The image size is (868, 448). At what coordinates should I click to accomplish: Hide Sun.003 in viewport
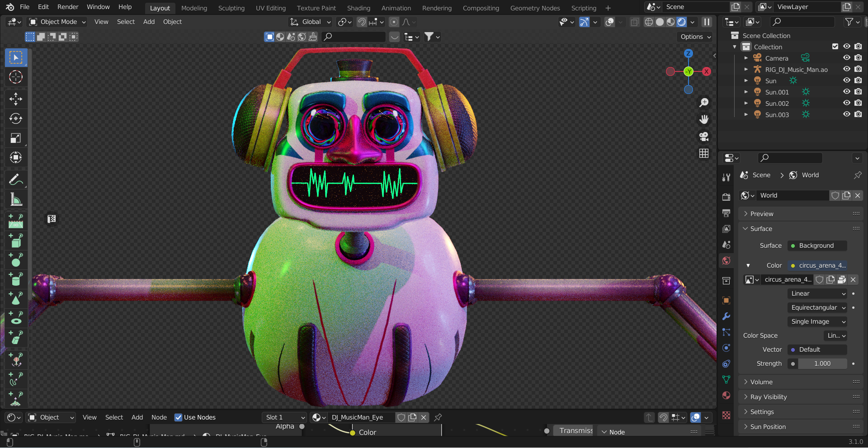(x=847, y=114)
